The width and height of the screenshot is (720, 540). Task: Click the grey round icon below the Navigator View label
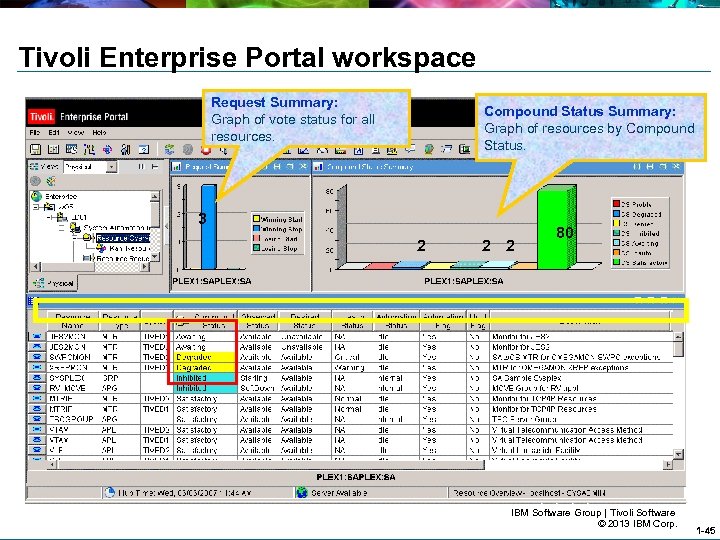[x=35, y=181]
